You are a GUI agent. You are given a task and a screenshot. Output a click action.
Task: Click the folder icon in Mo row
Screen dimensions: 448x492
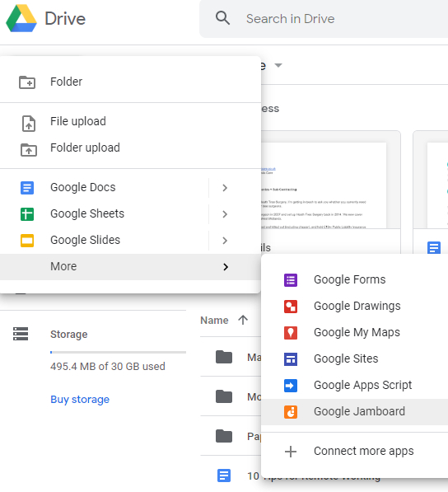pos(224,396)
